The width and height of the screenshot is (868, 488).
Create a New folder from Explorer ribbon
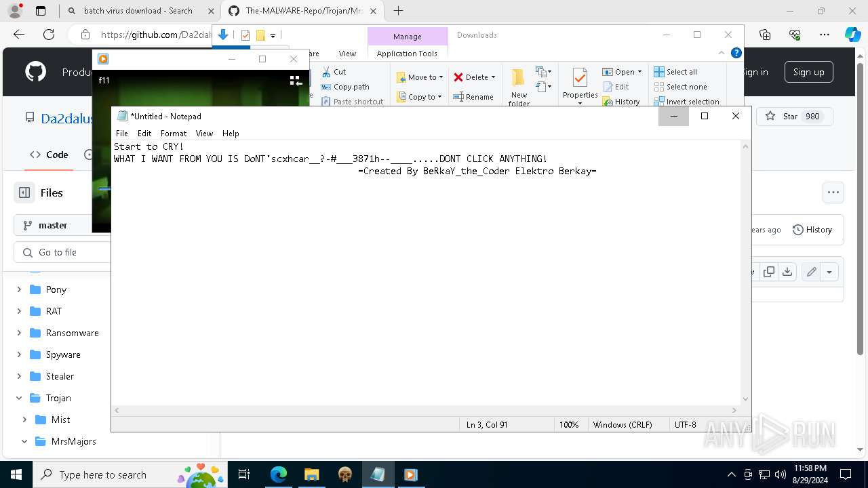point(519,87)
